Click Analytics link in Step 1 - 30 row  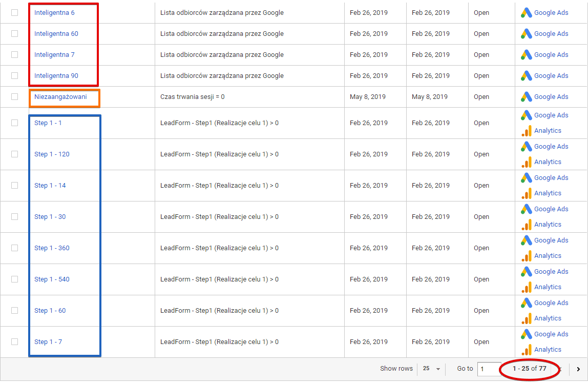coord(548,225)
